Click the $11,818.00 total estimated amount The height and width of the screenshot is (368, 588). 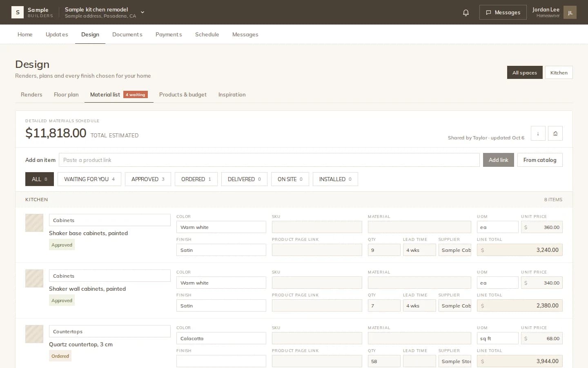click(56, 133)
